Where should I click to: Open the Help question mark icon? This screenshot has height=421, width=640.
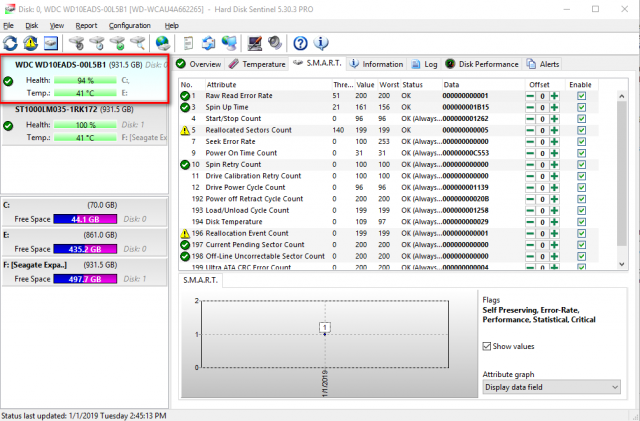point(299,43)
